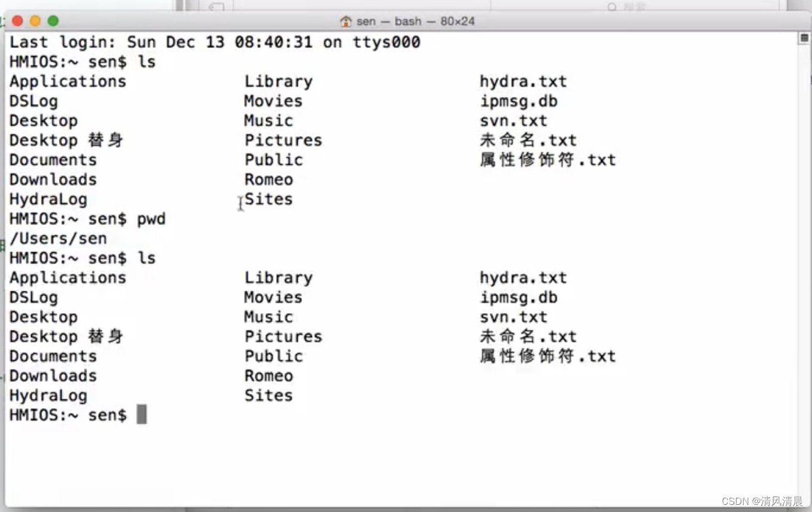The image size is (812, 512).
Task: Click the "/Users/sen" output line
Action: click(58, 238)
